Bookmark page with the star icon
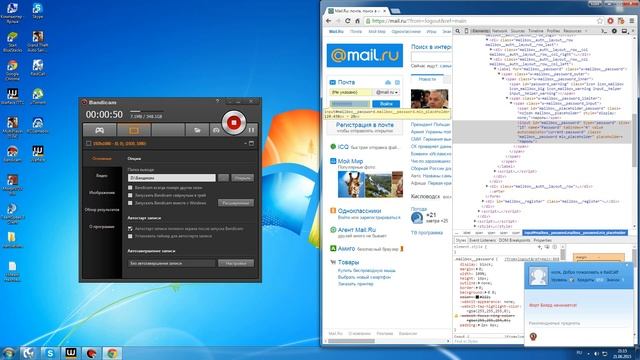The width and height of the screenshot is (640, 360). coord(600,21)
